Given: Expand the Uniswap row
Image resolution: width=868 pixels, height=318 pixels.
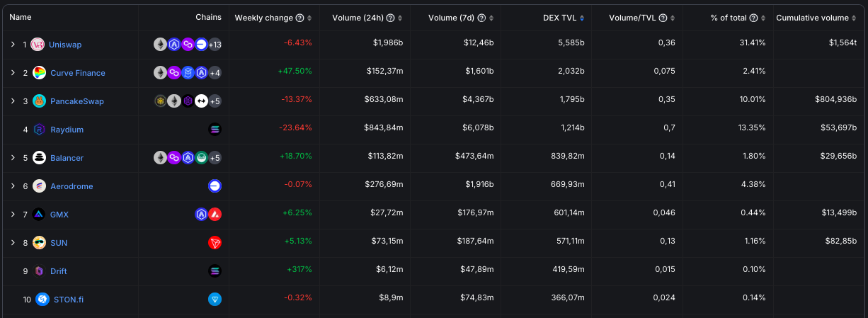Looking at the screenshot, I should (13, 45).
